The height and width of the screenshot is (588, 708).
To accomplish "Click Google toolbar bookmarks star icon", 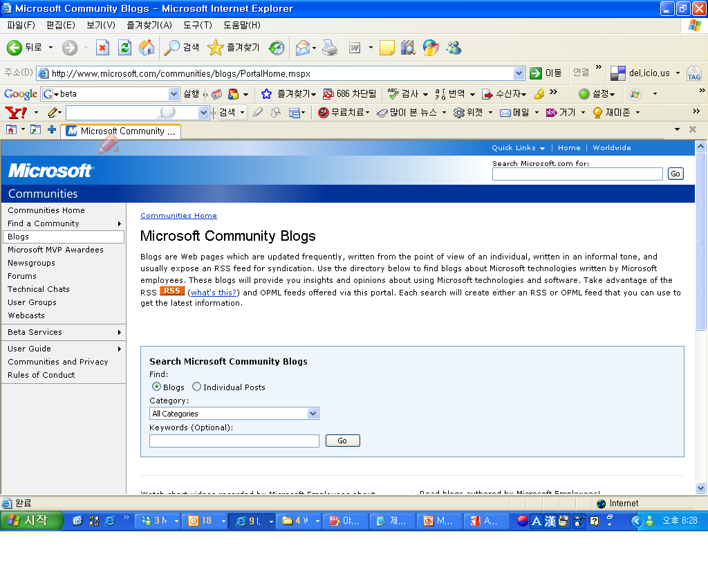I will (266, 94).
